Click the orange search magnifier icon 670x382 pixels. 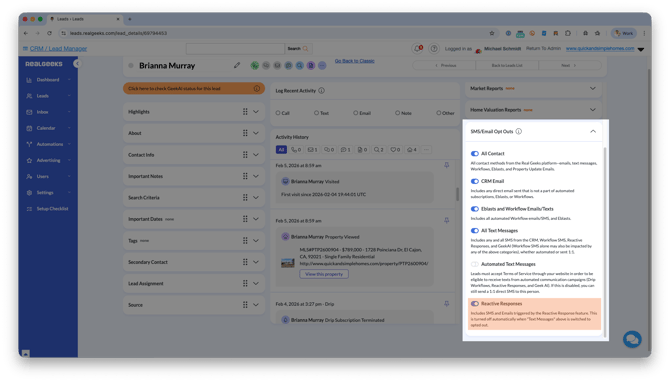[x=305, y=49]
